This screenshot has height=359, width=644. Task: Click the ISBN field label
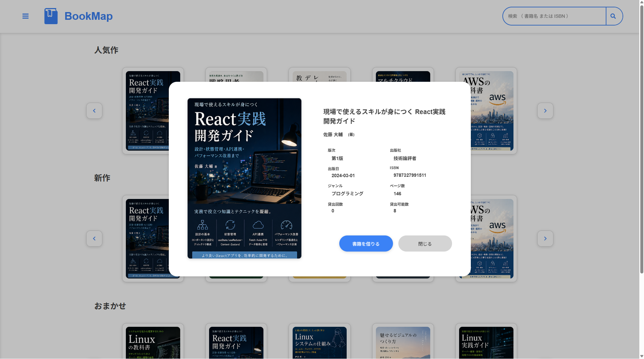click(394, 168)
